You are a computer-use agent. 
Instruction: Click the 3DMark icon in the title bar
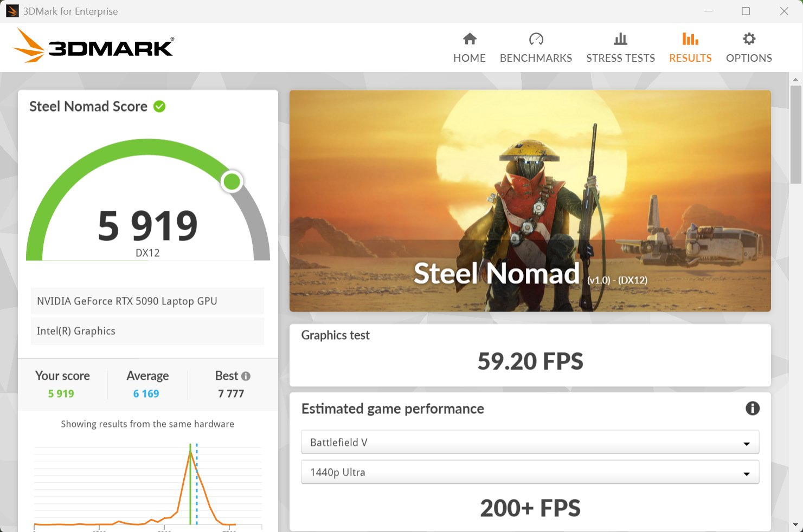click(x=11, y=11)
